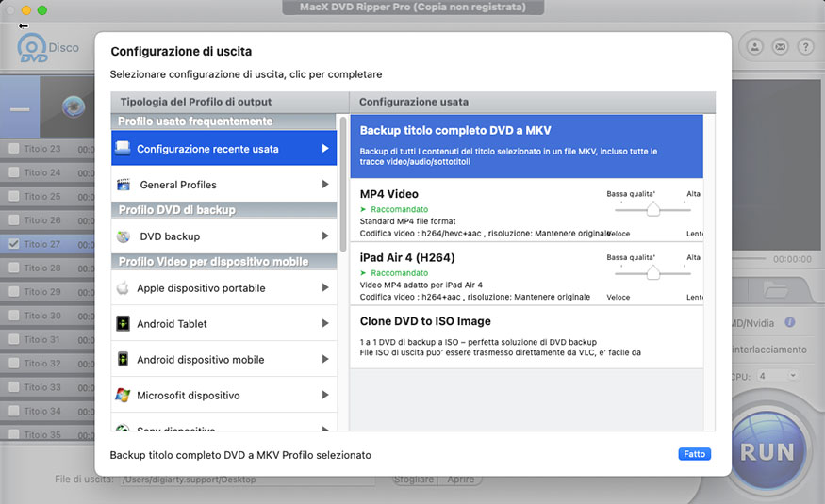Screen dimensions: 825x504
Task: Click the General Profiles film icon
Action: pyautogui.click(x=123, y=185)
